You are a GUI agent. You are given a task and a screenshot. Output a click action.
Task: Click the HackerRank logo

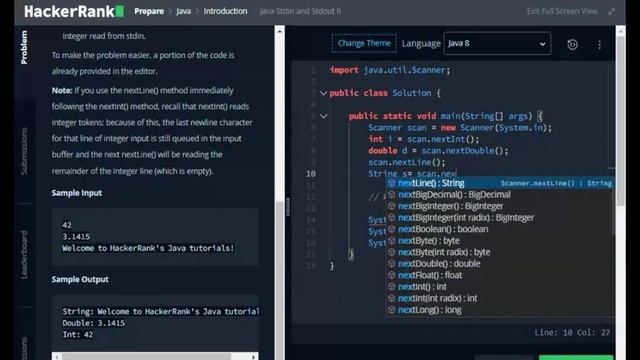74,11
